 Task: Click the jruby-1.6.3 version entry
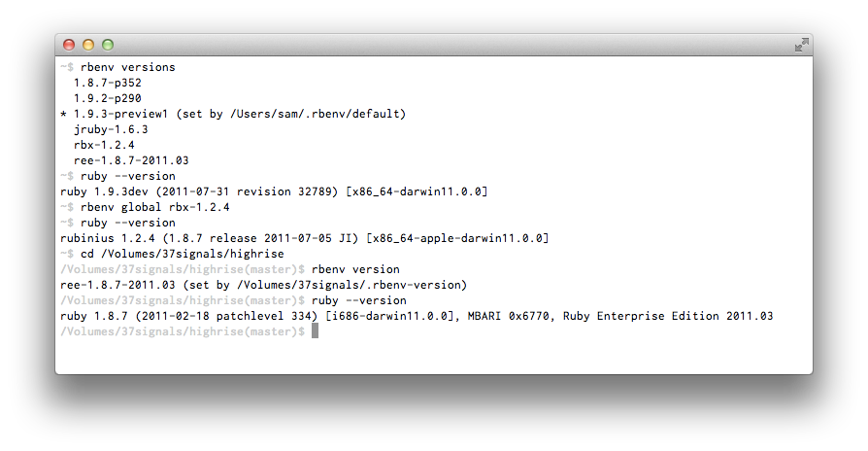111,130
